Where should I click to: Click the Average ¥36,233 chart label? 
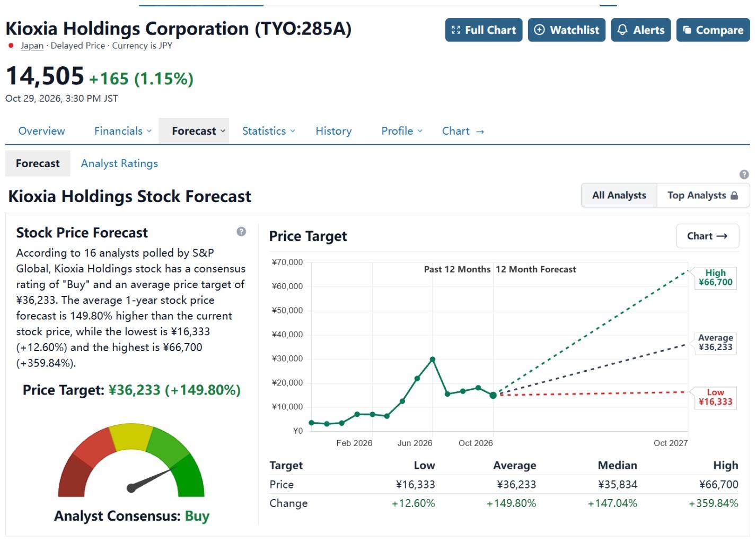click(x=715, y=343)
